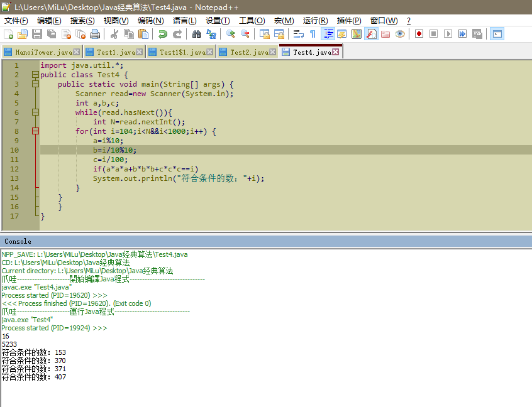Screen dimensions: 532x407
Task: Open the 编辑(E) menu
Action: pyautogui.click(x=49, y=21)
